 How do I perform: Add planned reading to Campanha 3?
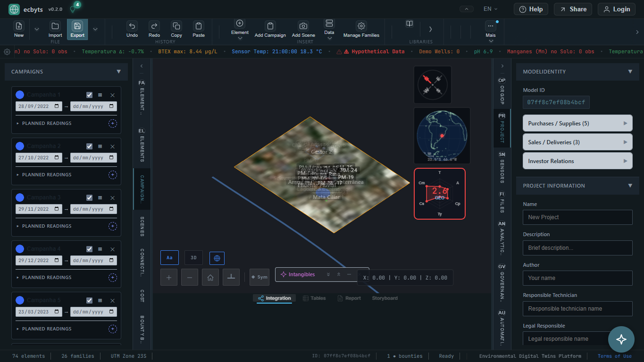pyautogui.click(x=112, y=226)
